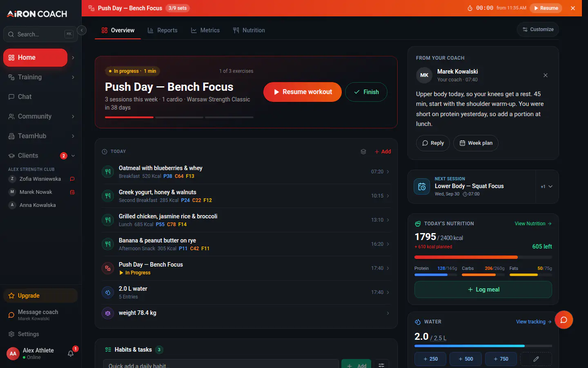Dismiss the coach message from Marek Kowalski

pos(546,75)
